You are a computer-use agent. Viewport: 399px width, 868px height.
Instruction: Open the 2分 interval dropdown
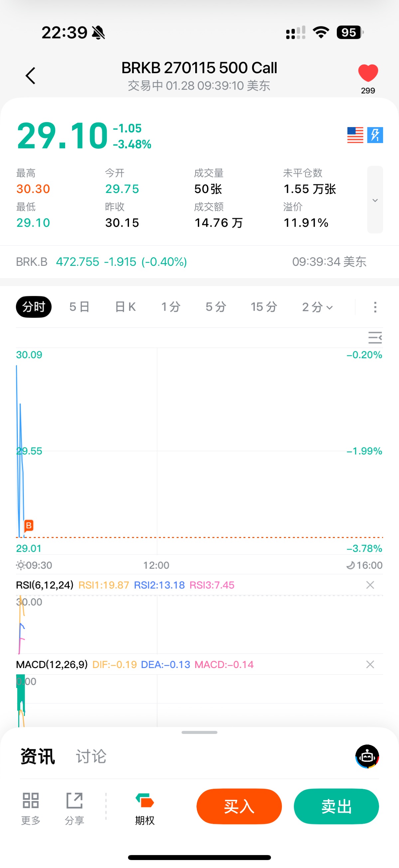coord(317,307)
